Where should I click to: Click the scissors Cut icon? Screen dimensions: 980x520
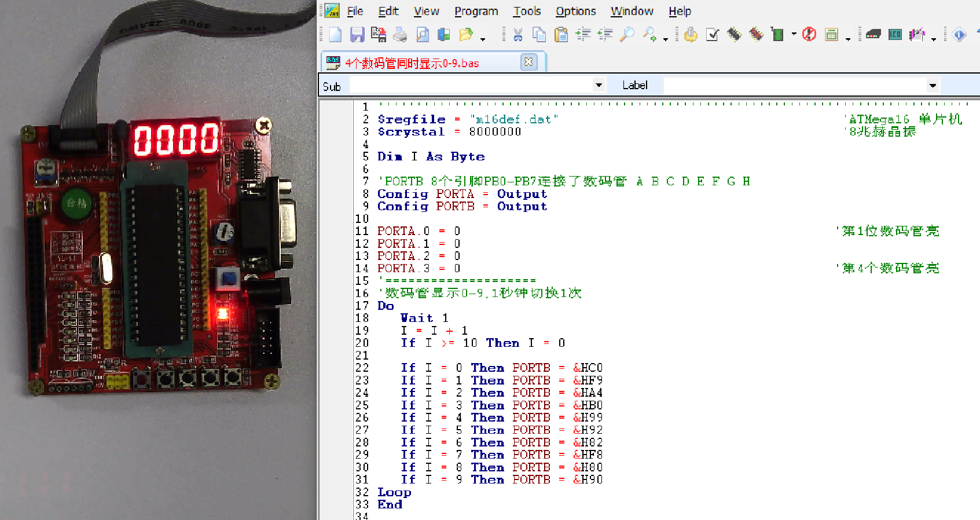[x=517, y=35]
